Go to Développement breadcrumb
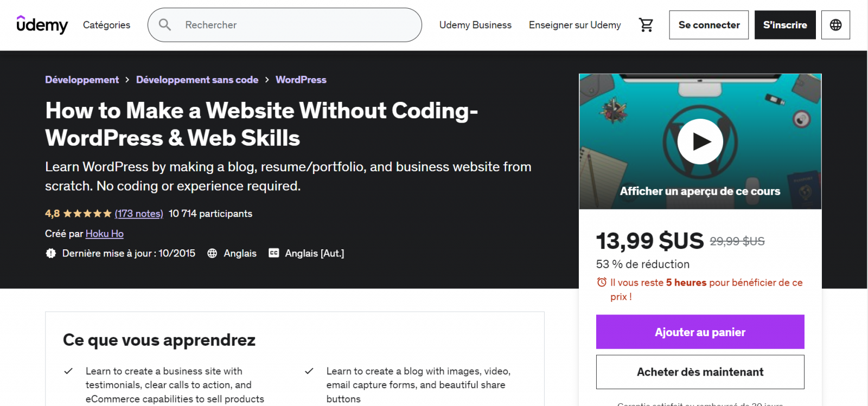The width and height of the screenshot is (868, 406). click(x=82, y=80)
